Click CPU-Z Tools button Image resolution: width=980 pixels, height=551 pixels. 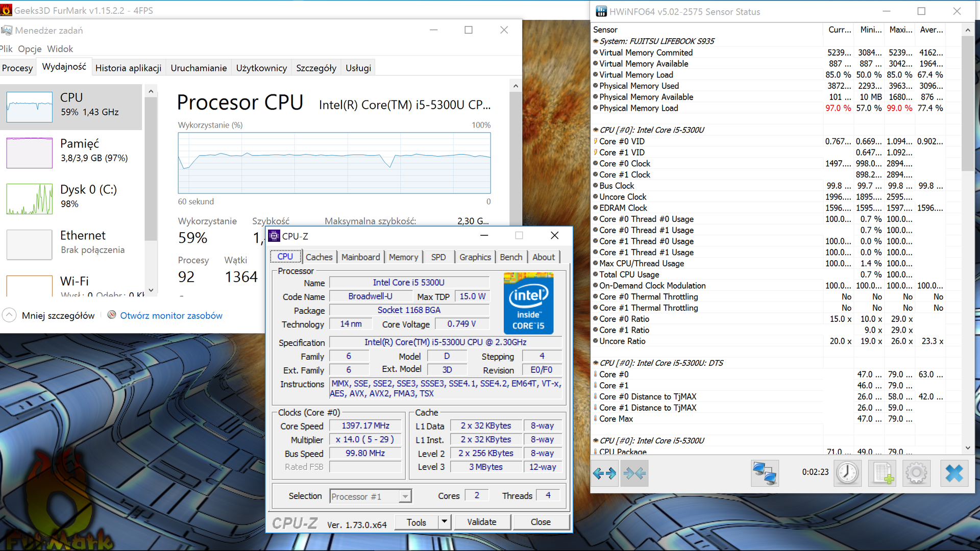tap(416, 522)
